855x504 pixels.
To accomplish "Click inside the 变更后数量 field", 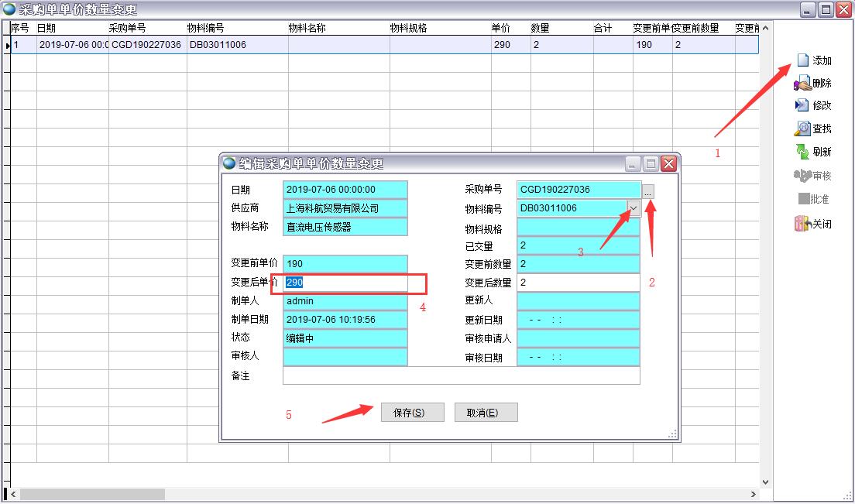I will click(x=577, y=282).
